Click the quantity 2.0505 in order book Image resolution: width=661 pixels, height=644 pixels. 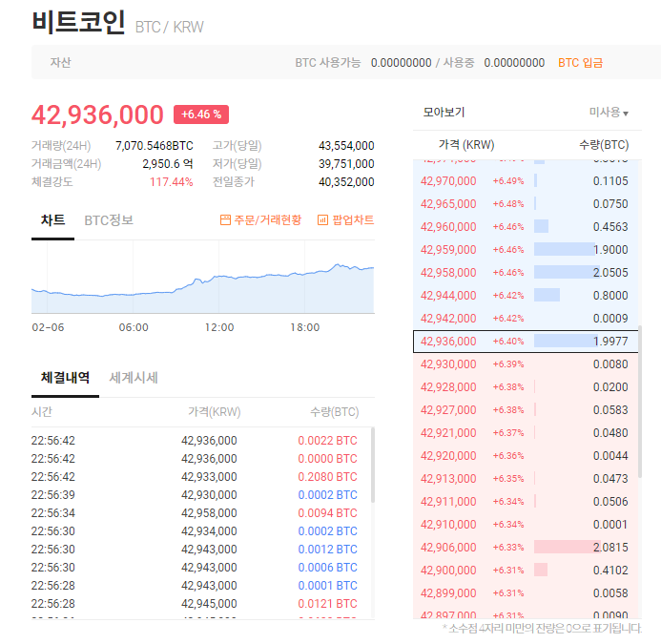610,273
